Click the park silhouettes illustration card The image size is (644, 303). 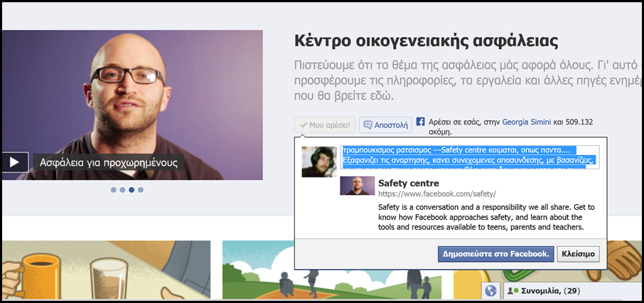332,270
